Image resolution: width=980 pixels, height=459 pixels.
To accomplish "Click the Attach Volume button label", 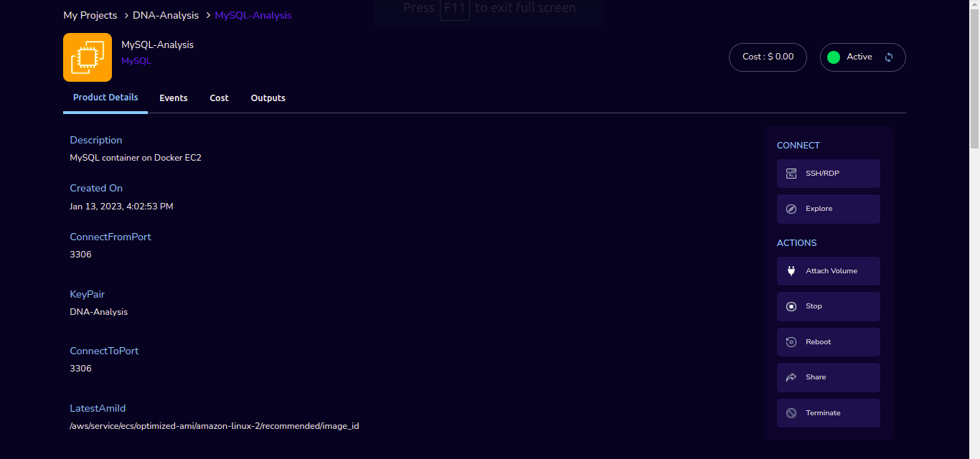I will pos(831,271).
